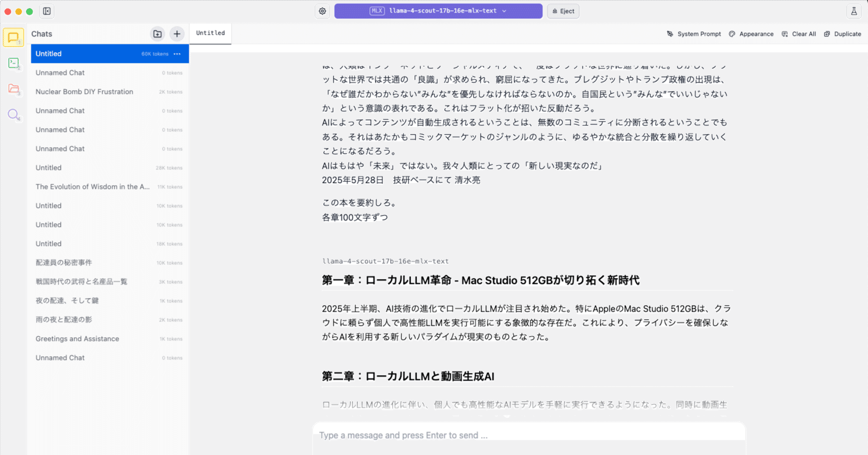868x455 pixels.
Task: Open The Evolution of Wisdom chat
Action: 109,187
